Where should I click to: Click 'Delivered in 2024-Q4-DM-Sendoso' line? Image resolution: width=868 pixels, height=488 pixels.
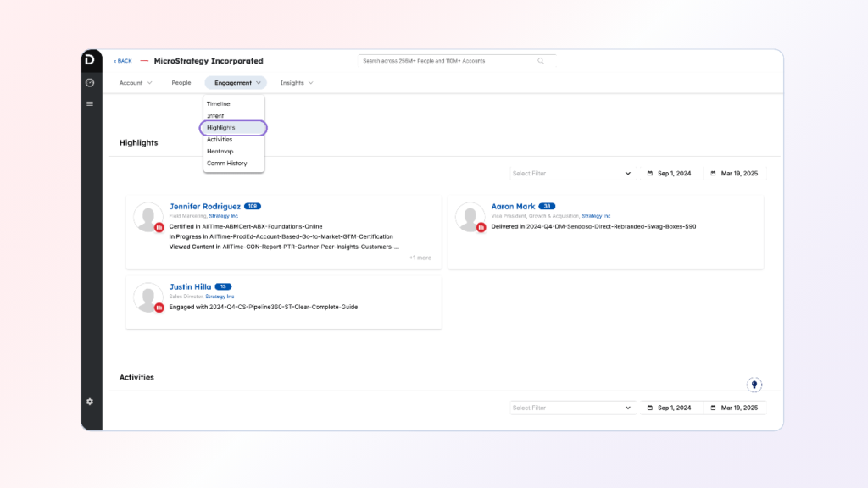click(593, 226)
